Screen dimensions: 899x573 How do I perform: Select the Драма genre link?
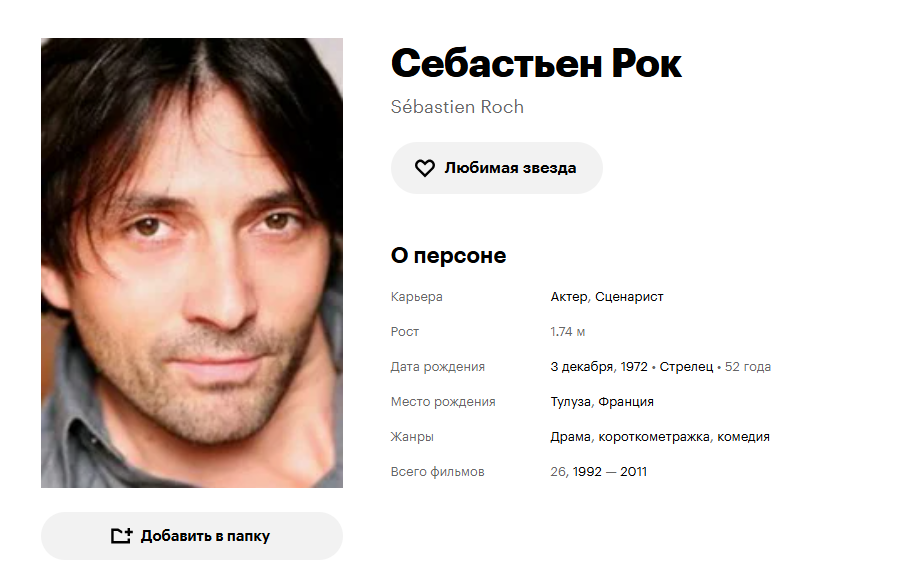(x=570, y=436)
